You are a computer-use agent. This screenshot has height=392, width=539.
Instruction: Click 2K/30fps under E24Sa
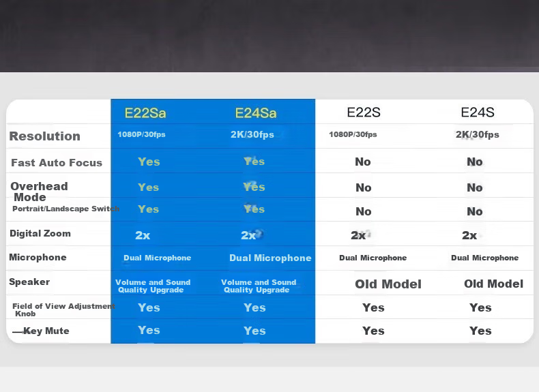[252, 134]
